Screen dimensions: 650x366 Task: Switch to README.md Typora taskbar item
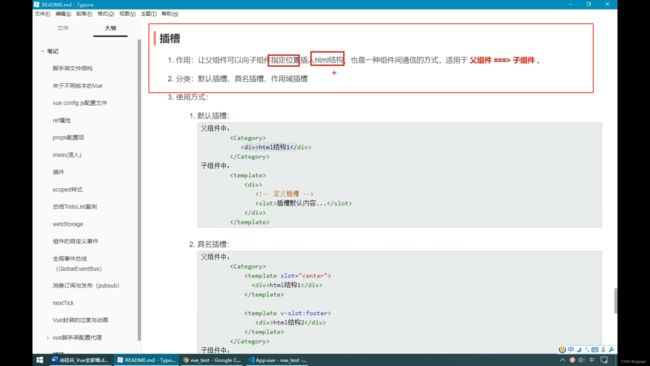click(146, 360)
